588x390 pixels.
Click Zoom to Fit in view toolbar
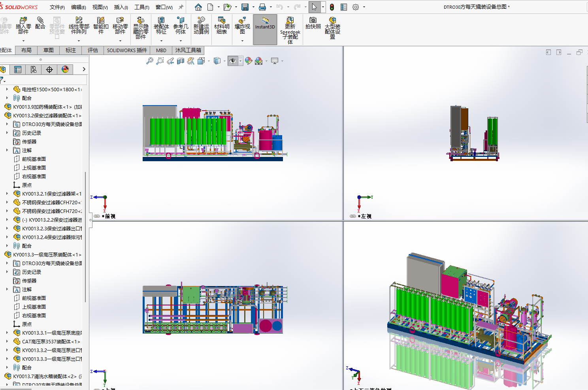tap(150, 61)
